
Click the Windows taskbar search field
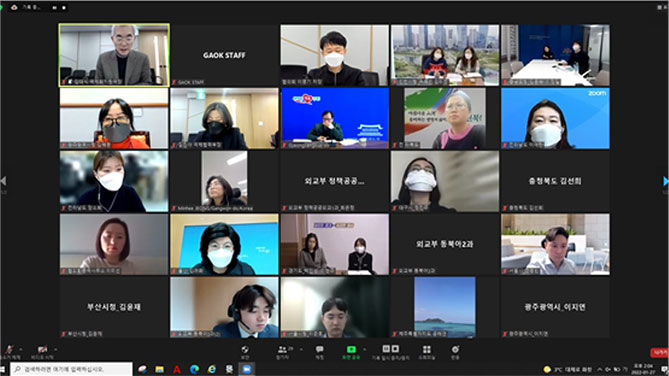point(71,369)
